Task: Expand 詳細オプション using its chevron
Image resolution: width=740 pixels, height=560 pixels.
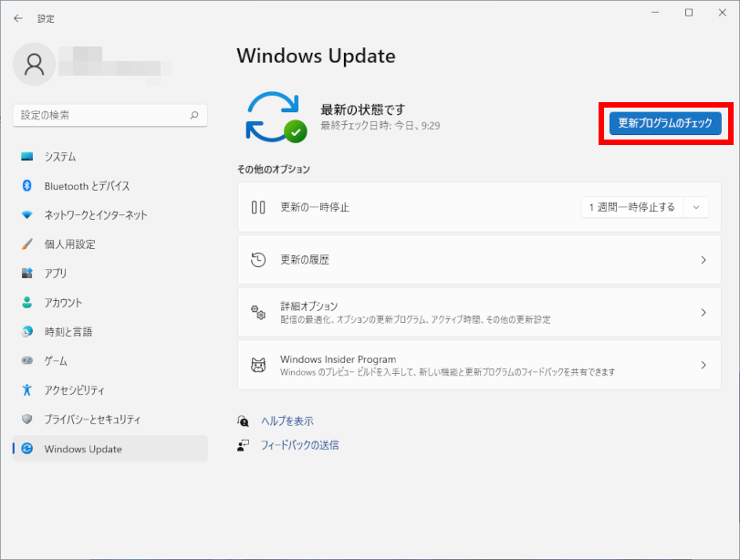Action: 703,313
